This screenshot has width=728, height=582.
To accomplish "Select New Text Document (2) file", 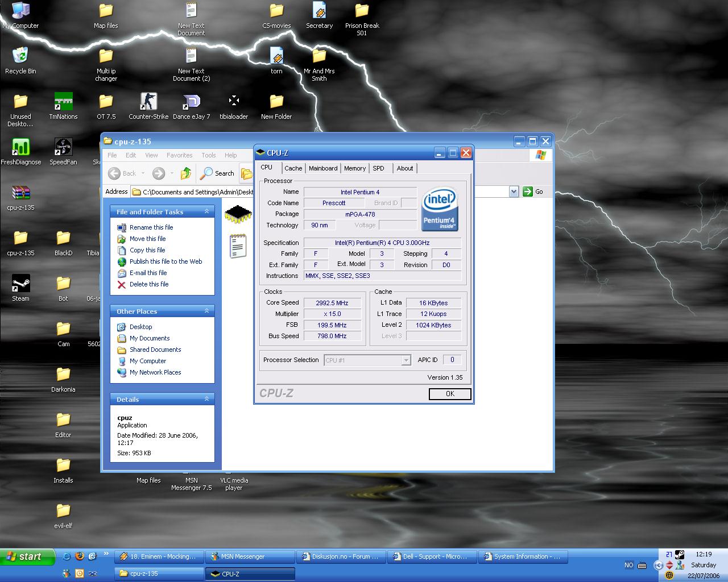I will 191,64.
